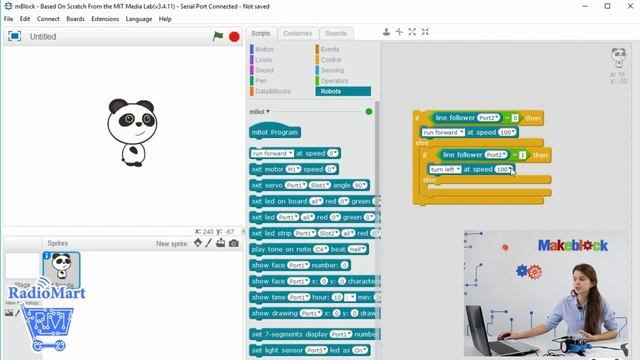Viewport: 640px width, 360px height.
Task: Open Half beat dropdown in play tone block
Action: [x=357, y=249]
